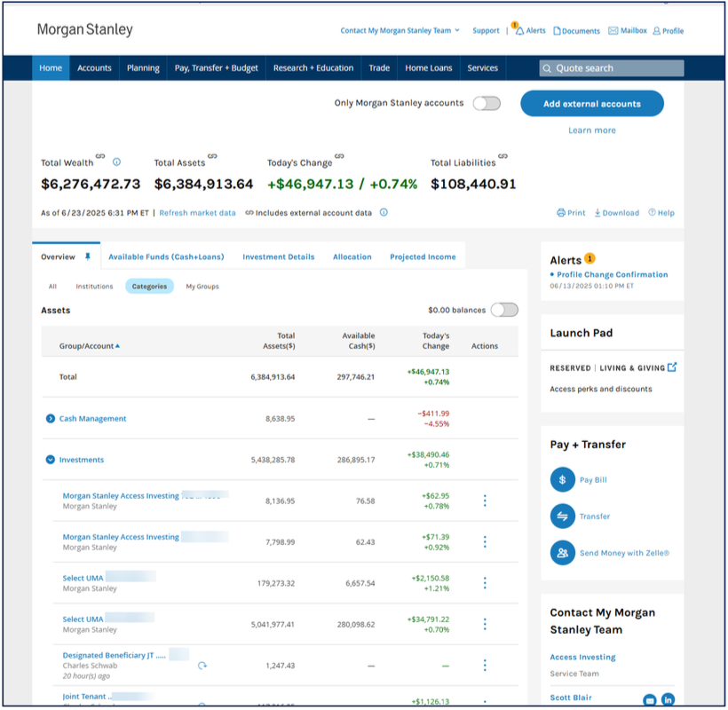
Task: Toggle Only Morgan Stanley accounts switch
Action: point(487,103)
